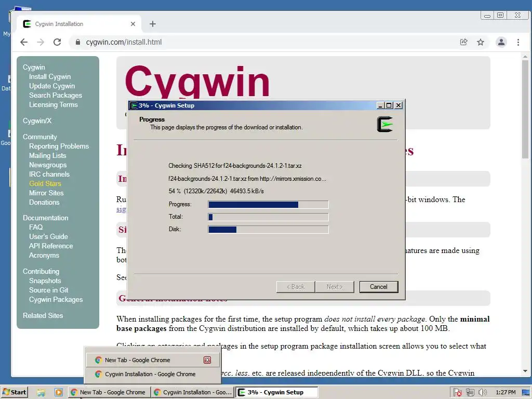Viewport: 532px width, 399px height.
Task: Click the Disk progress bar
Action: (268, 229)
